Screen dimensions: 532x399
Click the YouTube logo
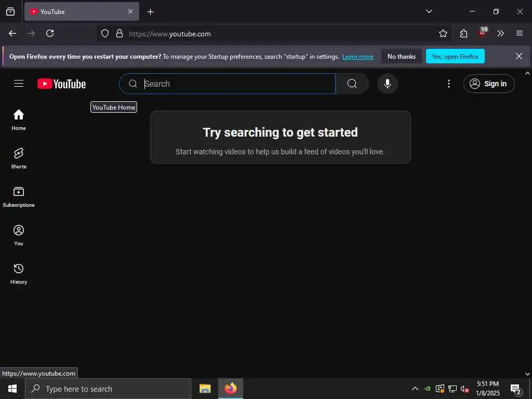tap(61, 84)
